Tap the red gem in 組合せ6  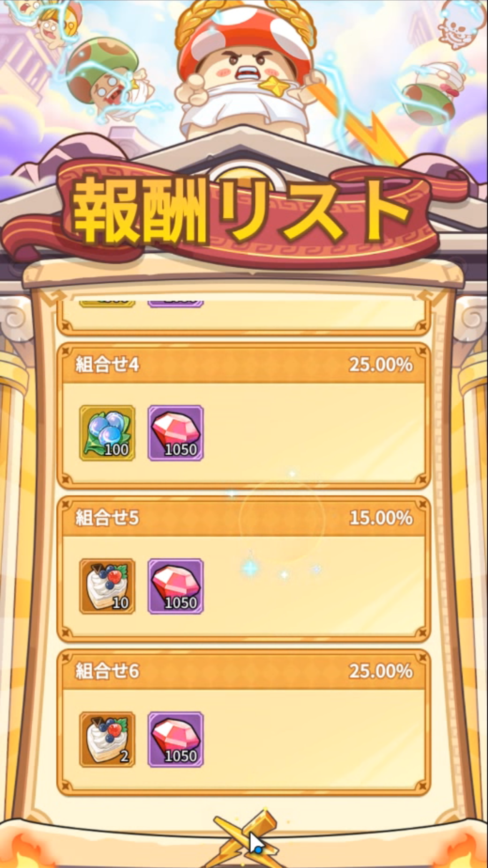tap(176, 739)
